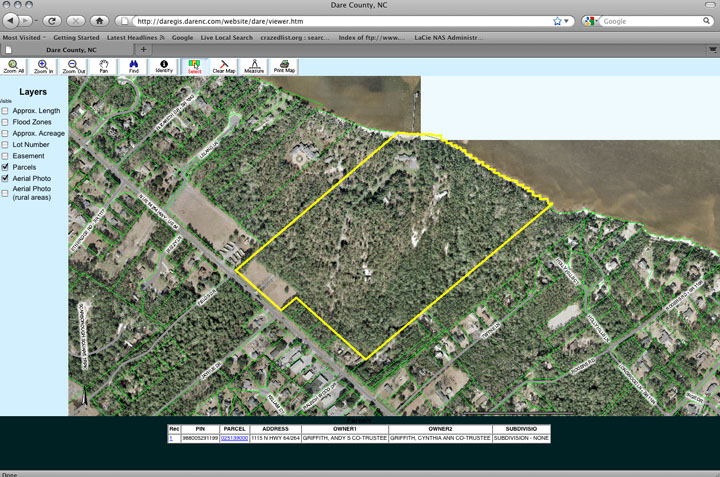This screenshot has height=477, width=720.
Task: Click the PARCEL column header
Action: 234,429
